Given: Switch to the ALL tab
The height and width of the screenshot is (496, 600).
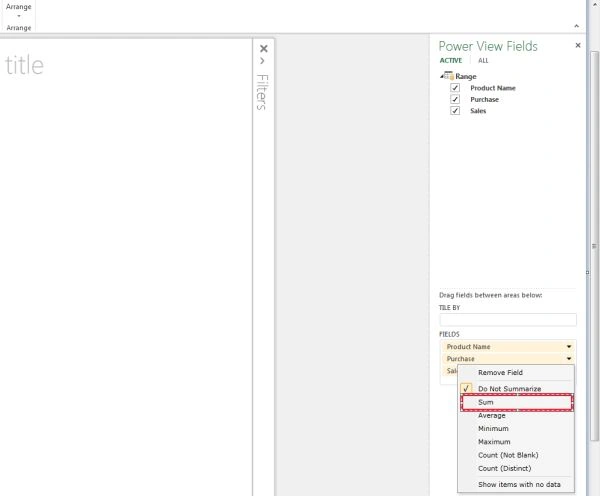Looking at the screenshot, I should [x=483, y=60].
